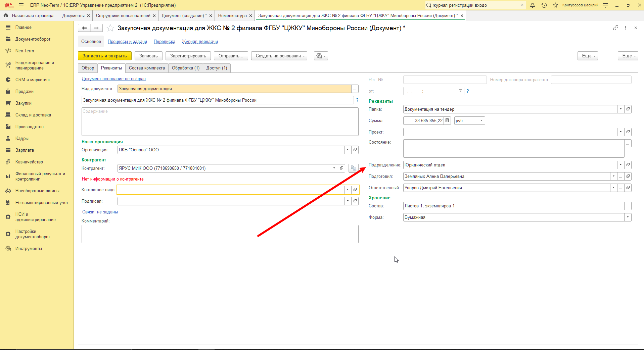Viewport: 644px width, 350px height.
Task: Expand the Папка dropdown list
Action: click(620, 109)
